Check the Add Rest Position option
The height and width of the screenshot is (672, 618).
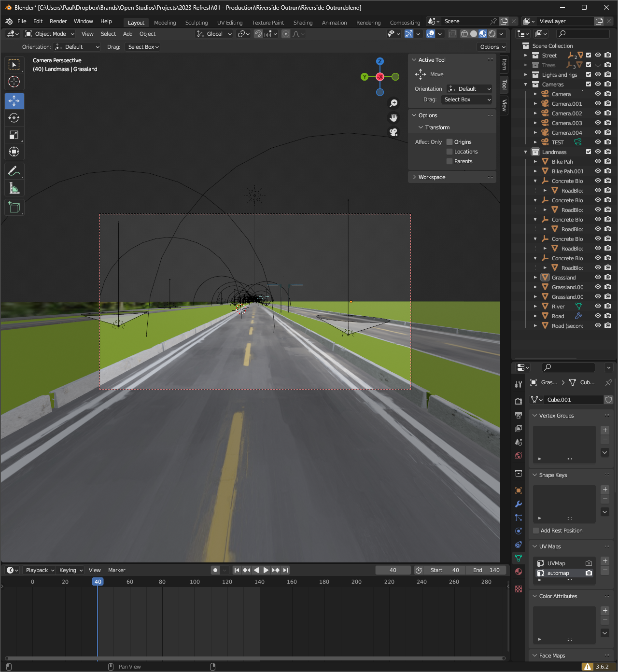point(536,531)
